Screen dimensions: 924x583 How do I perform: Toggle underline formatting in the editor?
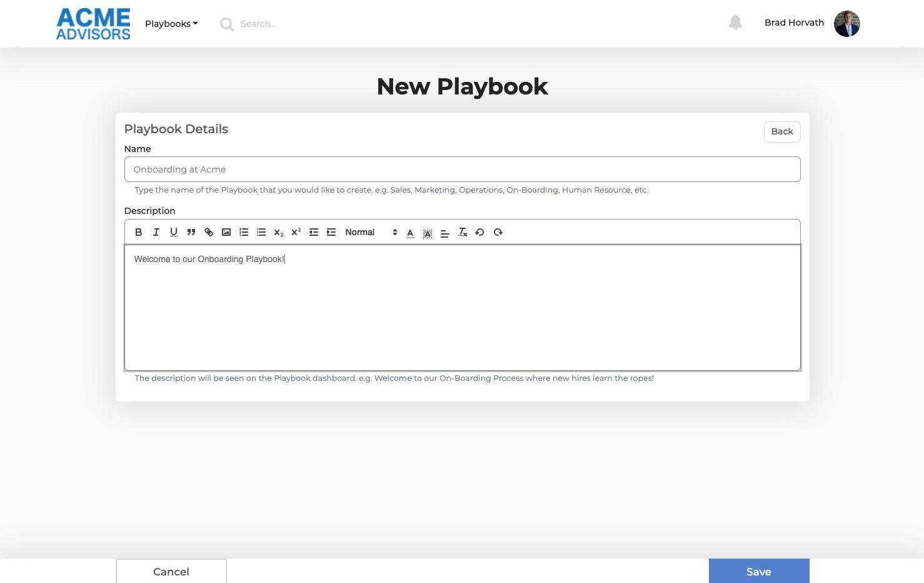174,232
